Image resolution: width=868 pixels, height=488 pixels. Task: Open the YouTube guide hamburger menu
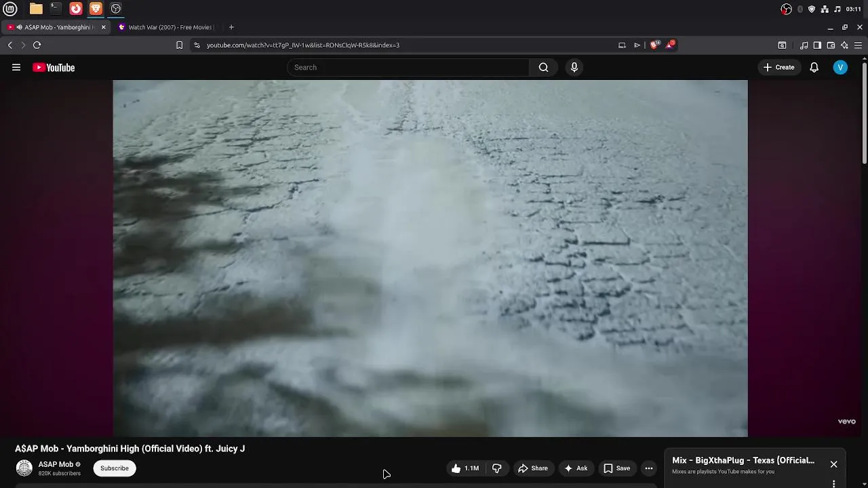(16, 67)
